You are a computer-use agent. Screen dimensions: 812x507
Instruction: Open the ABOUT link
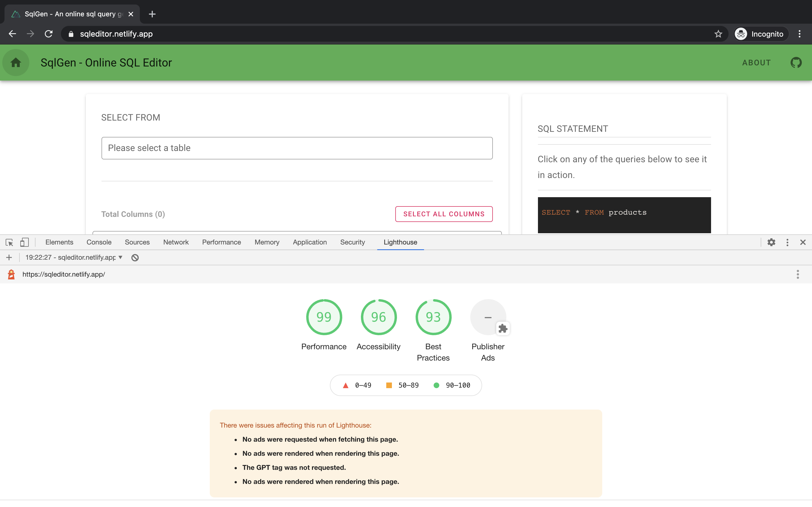coord(756,63)
